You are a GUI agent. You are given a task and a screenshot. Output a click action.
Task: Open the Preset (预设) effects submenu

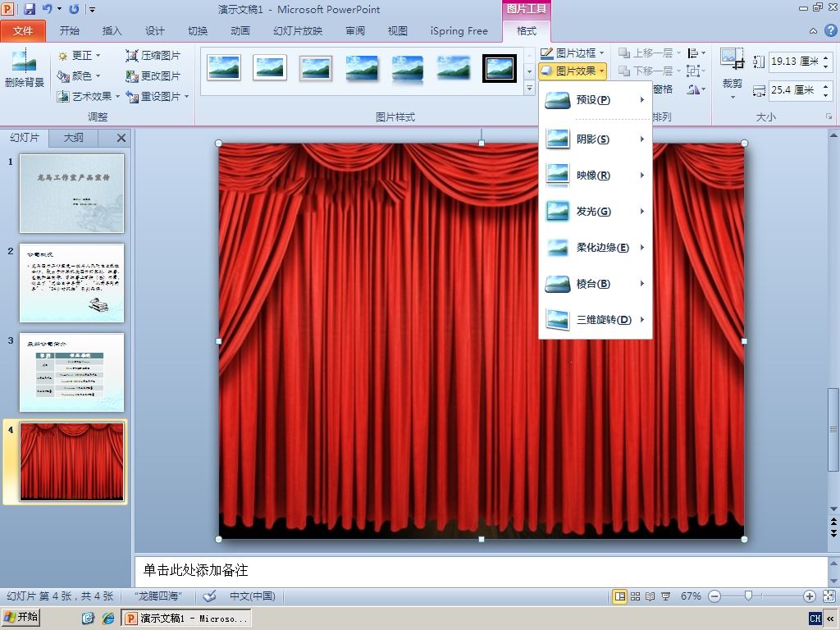(596, 100)
